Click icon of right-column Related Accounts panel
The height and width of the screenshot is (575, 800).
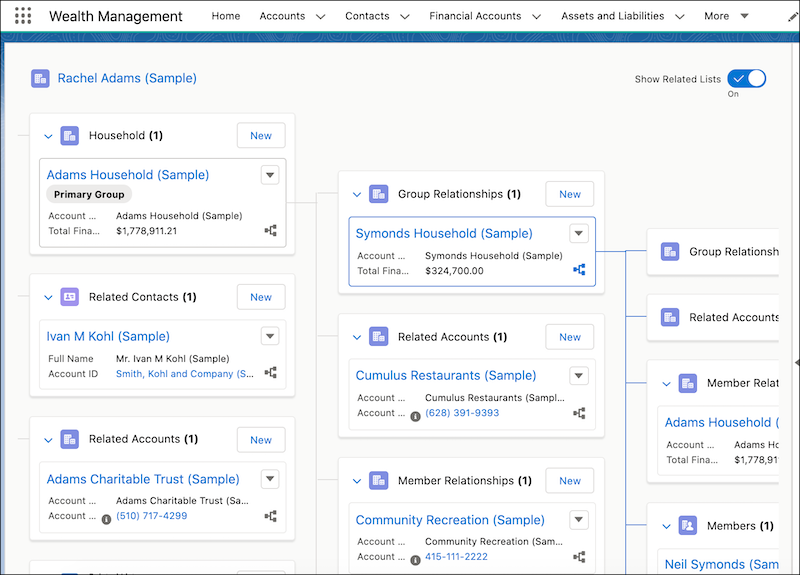pos(670,317)
